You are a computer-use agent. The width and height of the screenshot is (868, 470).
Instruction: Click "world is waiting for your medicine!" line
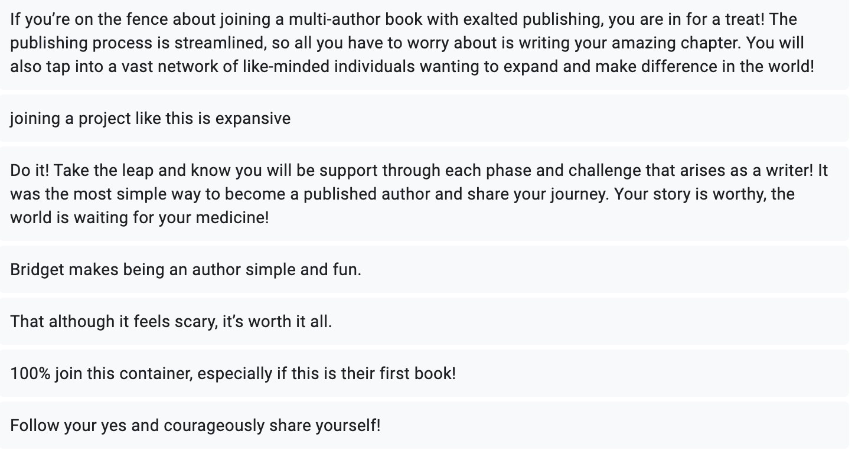tap(139, 218)
